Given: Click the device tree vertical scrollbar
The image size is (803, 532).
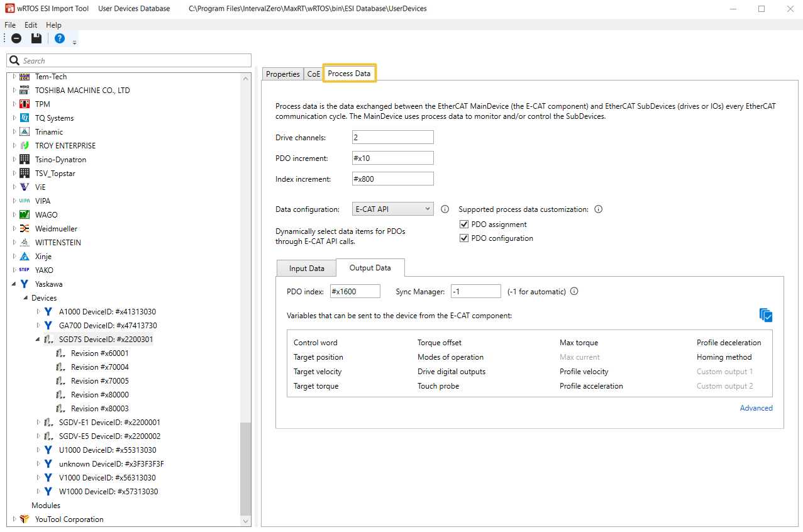Looking at the screenshot, I should 245,465.
